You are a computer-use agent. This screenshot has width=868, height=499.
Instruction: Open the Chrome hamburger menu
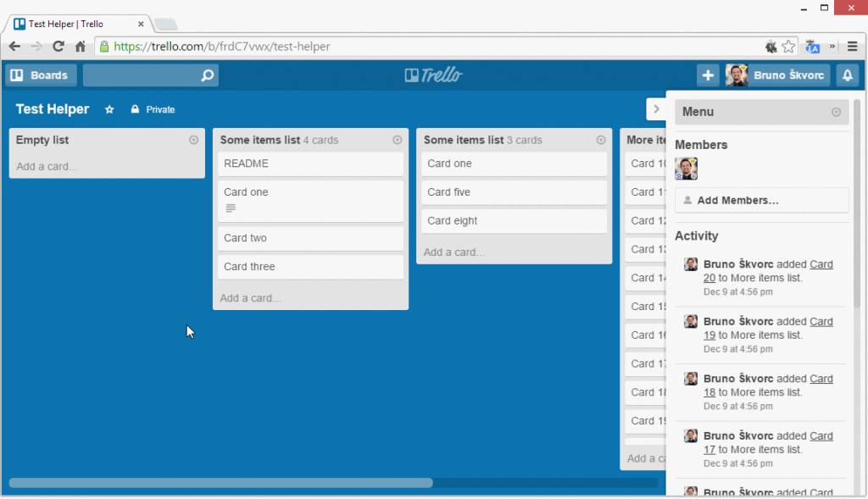(x=853, y=47)
